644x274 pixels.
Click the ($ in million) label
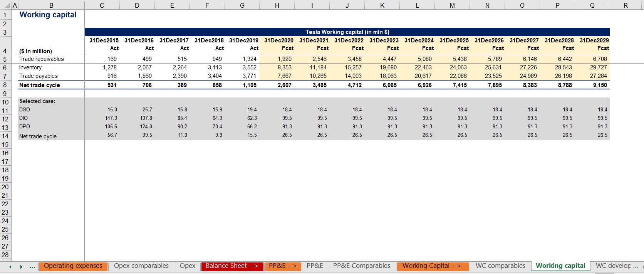click(35, 51)
